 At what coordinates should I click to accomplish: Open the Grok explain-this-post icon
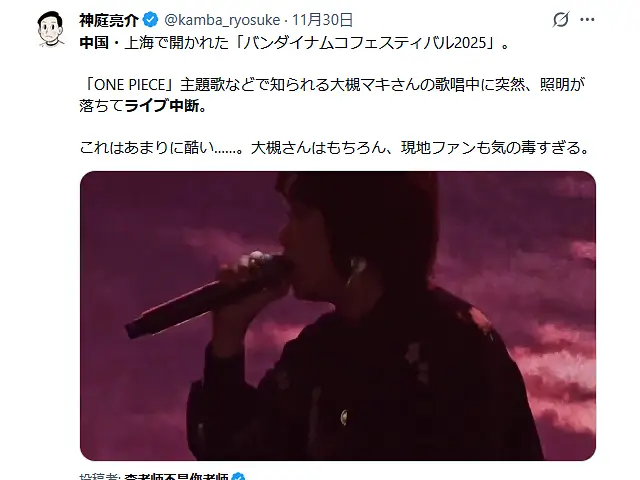[x=561, y=19]
